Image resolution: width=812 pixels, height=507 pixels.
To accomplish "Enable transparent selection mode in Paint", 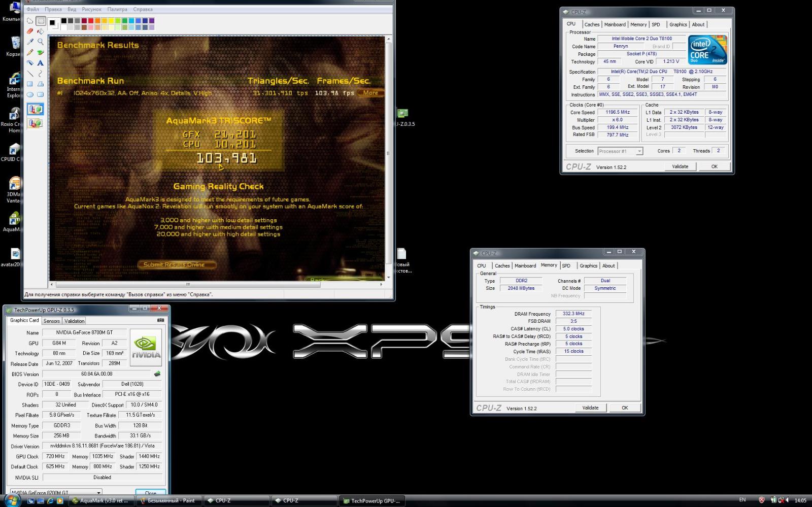I will (x=35, y=123).
